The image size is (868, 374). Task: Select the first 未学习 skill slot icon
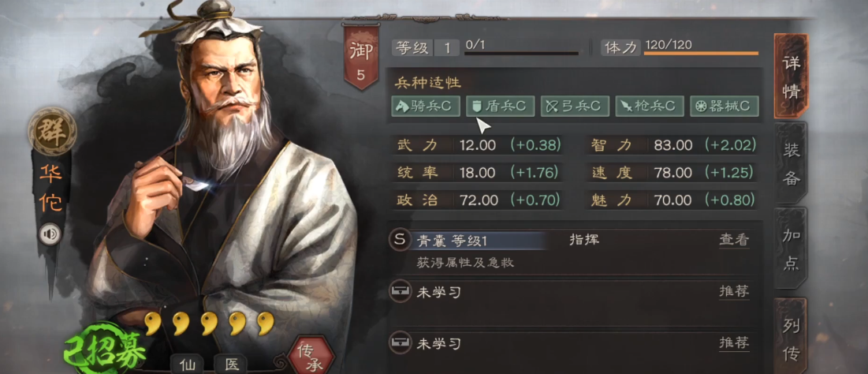[x=400, y=292]
